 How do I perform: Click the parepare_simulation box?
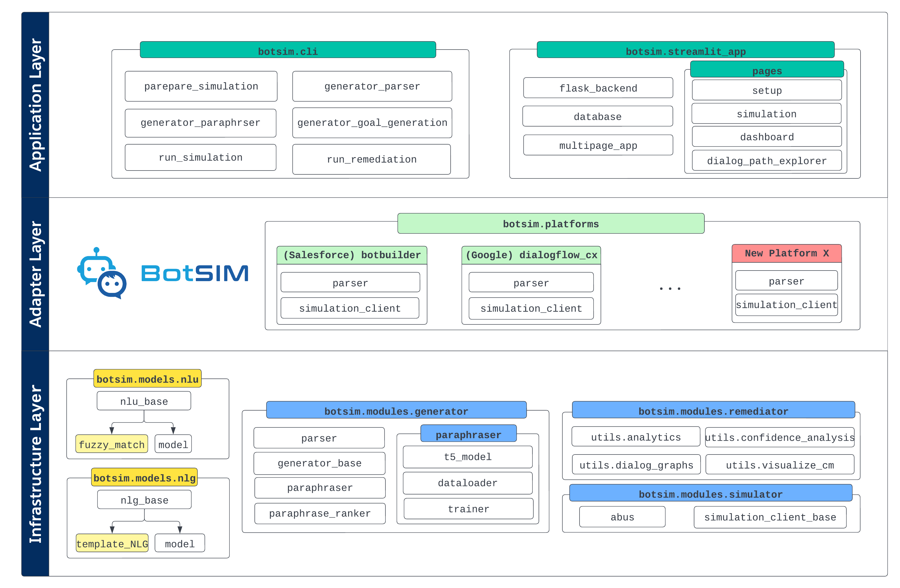pos(201,86)
